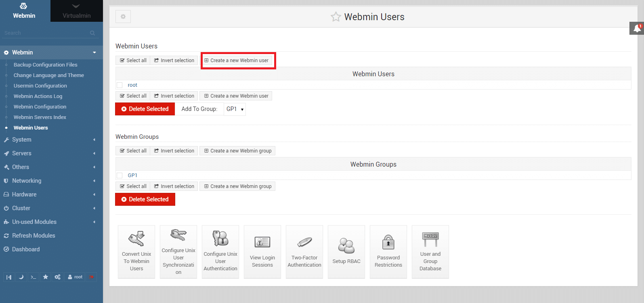Click root user button in sidebar footer
Image resolution: width=644 pixels, height=303 pixels.
tap(75, 277)
